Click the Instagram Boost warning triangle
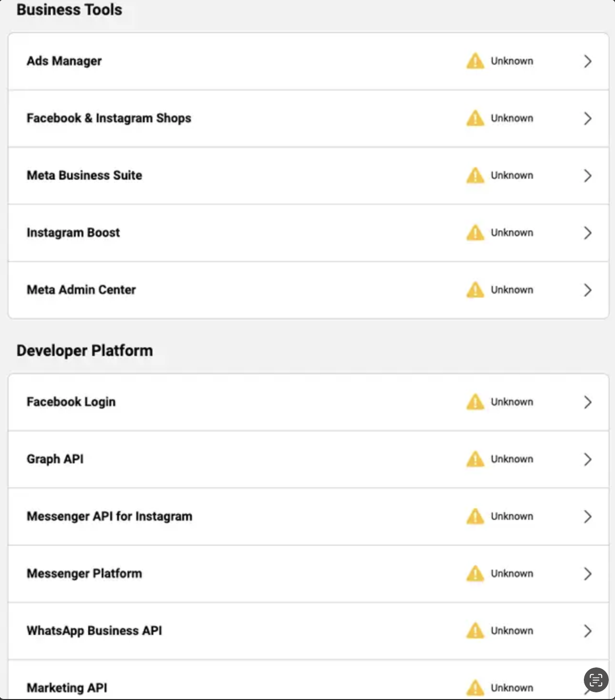 [x=475, y=233]
